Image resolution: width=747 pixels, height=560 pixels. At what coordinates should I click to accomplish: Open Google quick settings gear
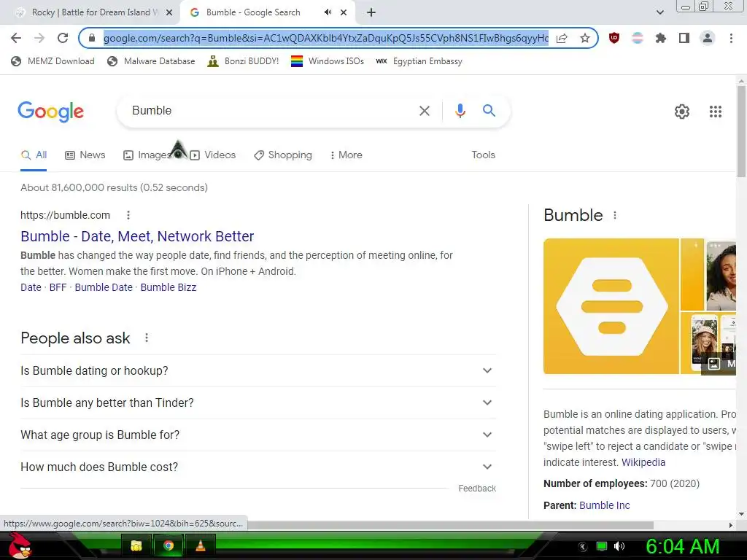point(682,112)
